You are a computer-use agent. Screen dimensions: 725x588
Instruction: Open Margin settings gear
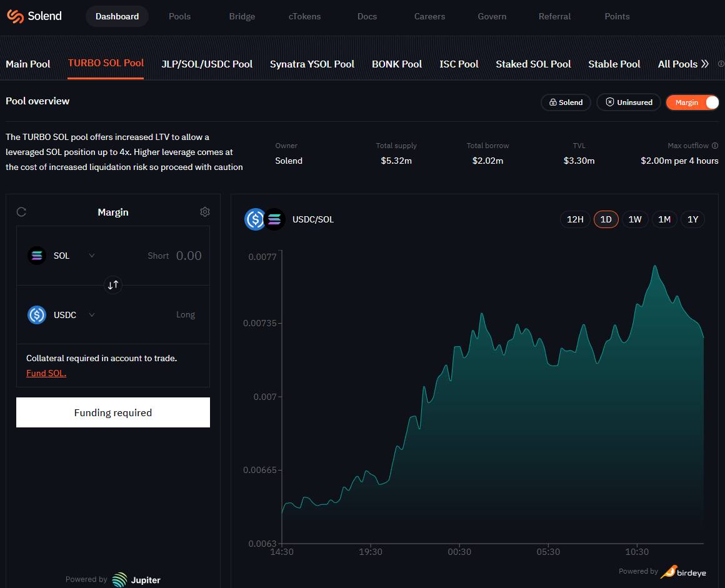point(205,212)
